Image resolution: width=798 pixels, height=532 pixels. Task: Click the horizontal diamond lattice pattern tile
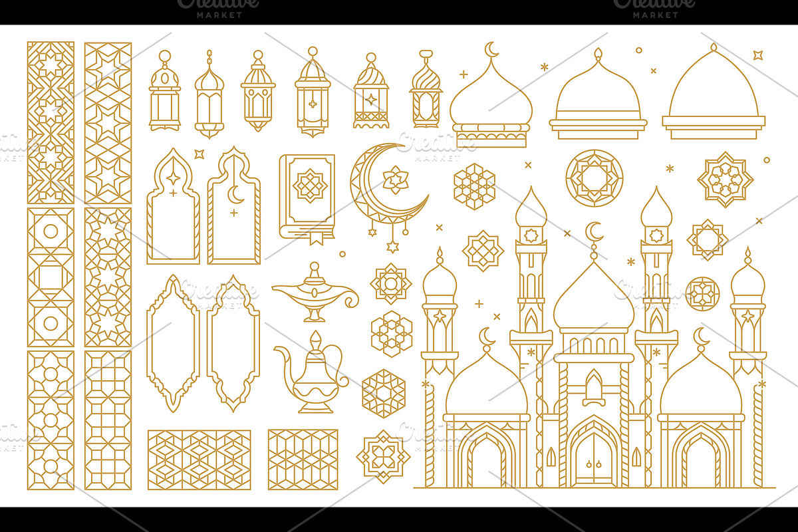click(199, 460)
